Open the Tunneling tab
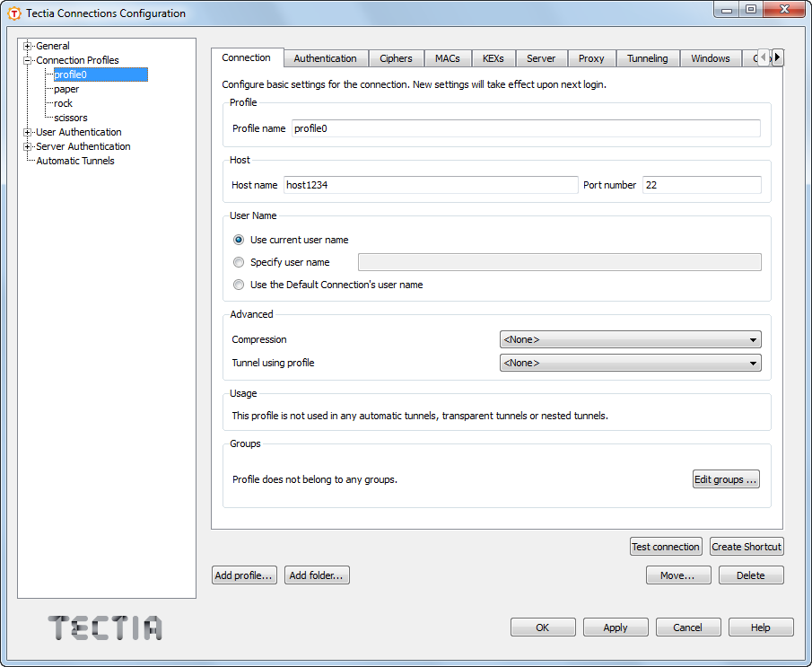The image size is (812, 667). click(648, 57)
